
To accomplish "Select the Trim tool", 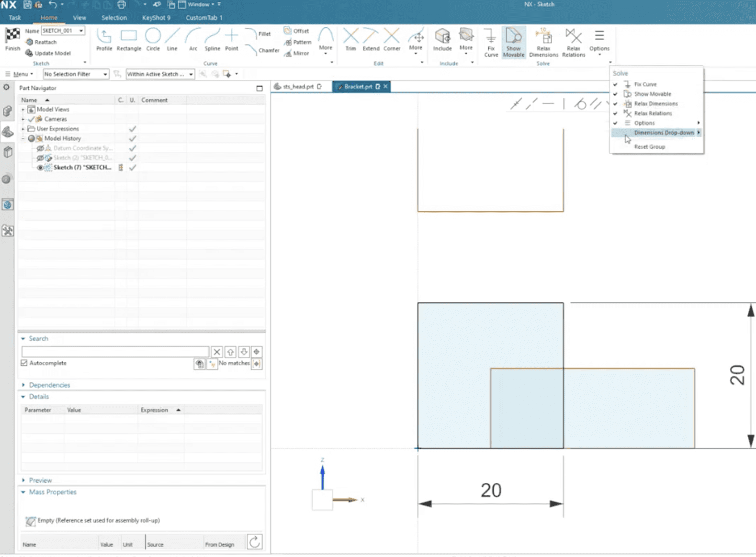I will (350, 39).
